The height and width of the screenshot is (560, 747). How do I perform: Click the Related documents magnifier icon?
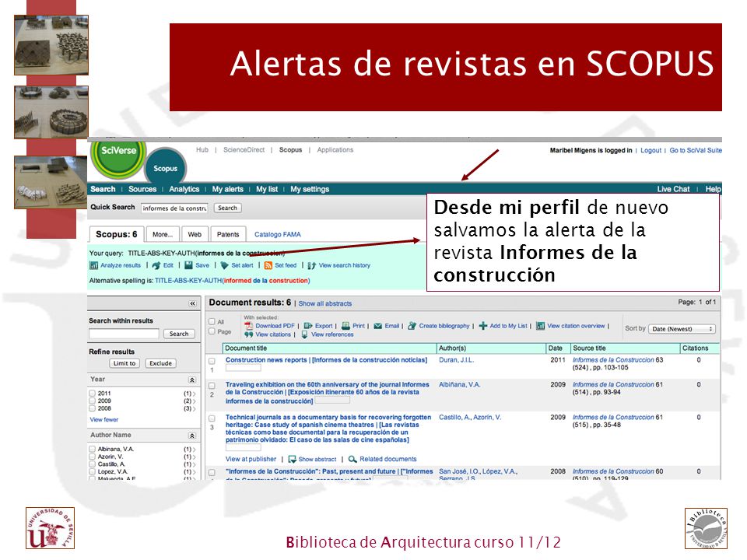[352, 459]
